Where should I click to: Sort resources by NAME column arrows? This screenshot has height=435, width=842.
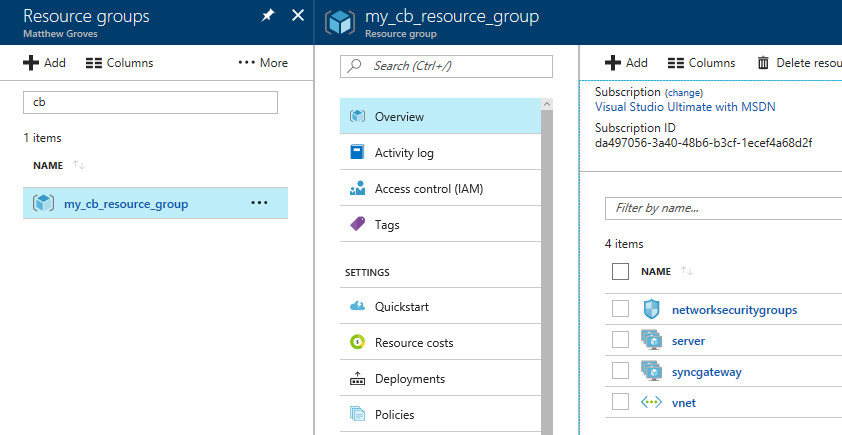[x=687, y=271]
